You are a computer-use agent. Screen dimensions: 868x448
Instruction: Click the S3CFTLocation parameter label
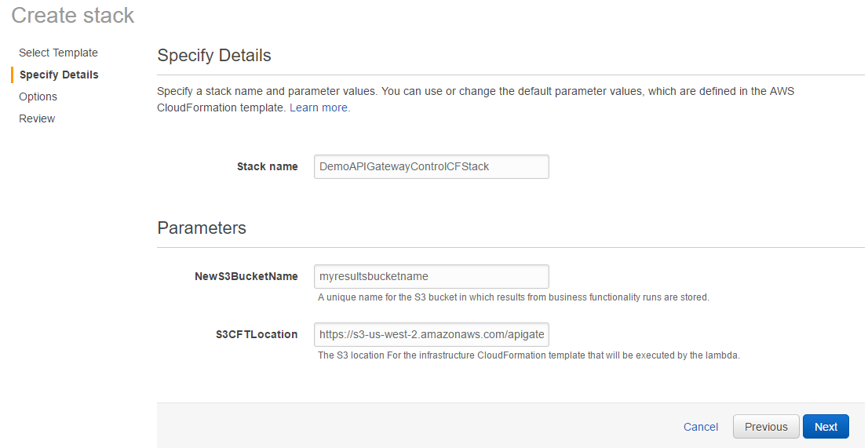coord(257,334)
